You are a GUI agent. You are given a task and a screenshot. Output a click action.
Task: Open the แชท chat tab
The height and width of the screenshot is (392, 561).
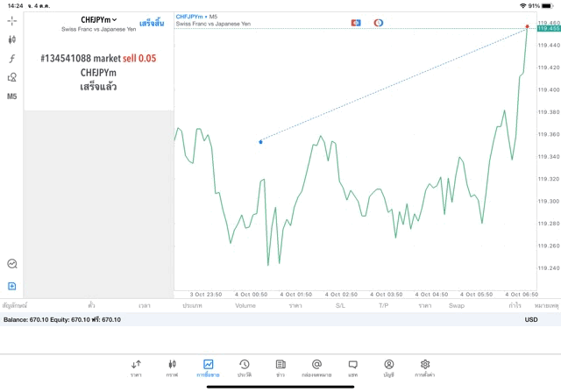coord(352,367)
